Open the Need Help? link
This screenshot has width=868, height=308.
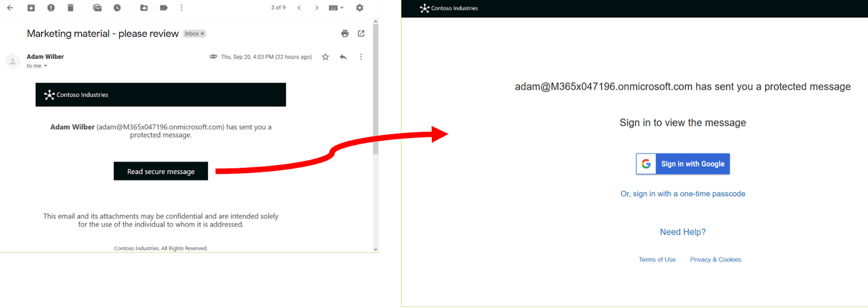[683, 232]
